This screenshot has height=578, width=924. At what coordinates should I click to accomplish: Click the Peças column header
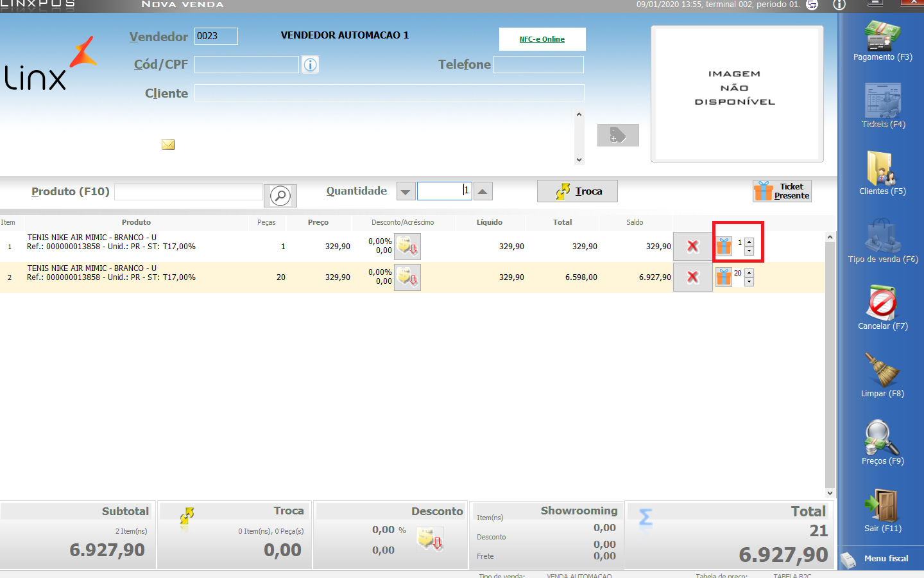pyautogui.click(x=266, y=222)
